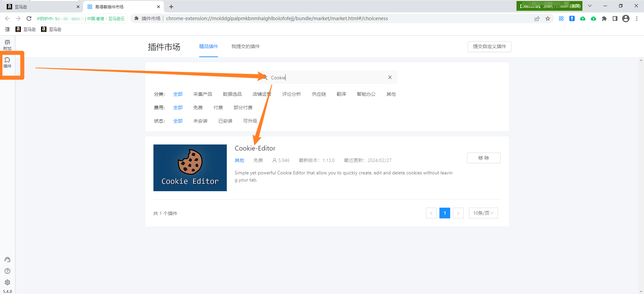Open customer support headset icon
The image size is (644, 294).
[x=7, y=260]
